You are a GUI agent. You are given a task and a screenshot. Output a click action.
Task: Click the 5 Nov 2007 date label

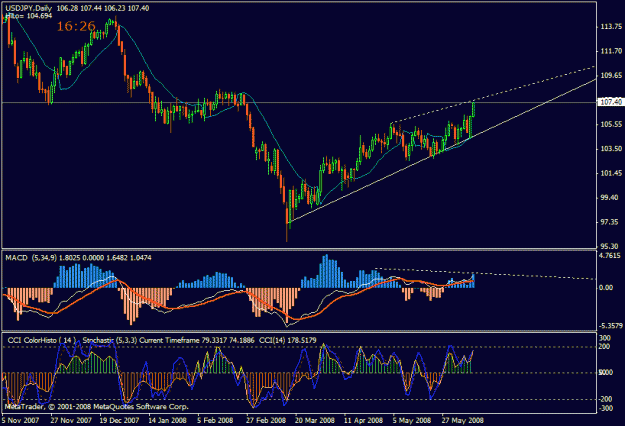(x=20, y=420)
